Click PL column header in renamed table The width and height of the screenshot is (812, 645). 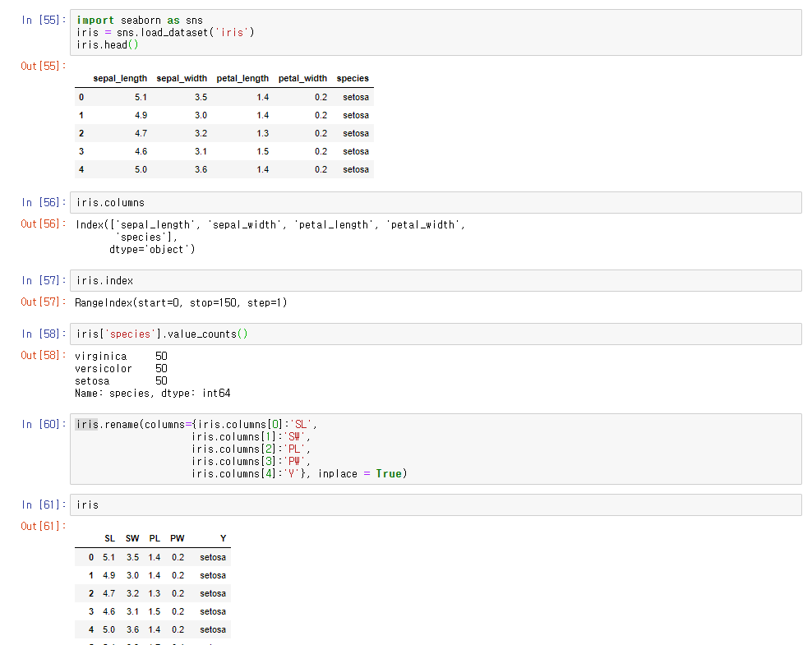pos(155,538)
